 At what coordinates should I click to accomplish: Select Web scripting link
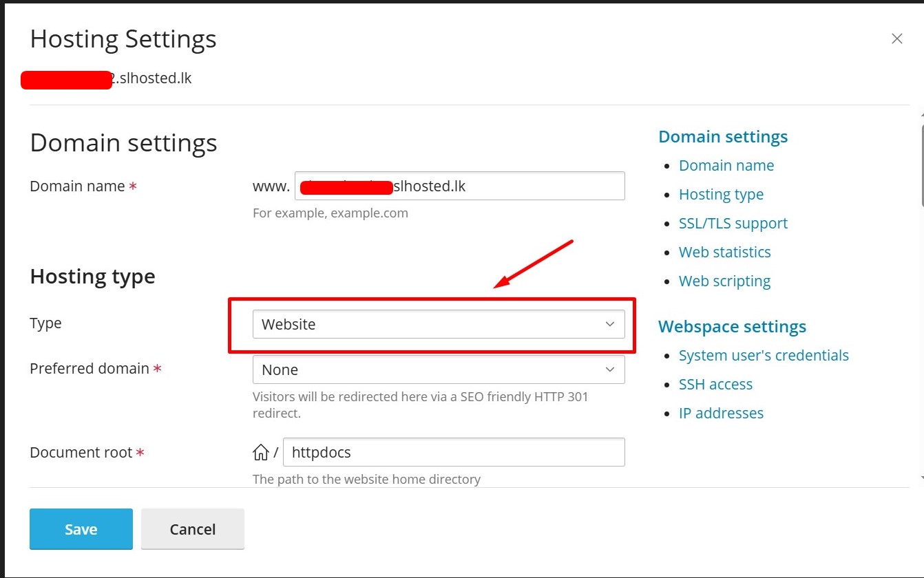tap(724, 281)
